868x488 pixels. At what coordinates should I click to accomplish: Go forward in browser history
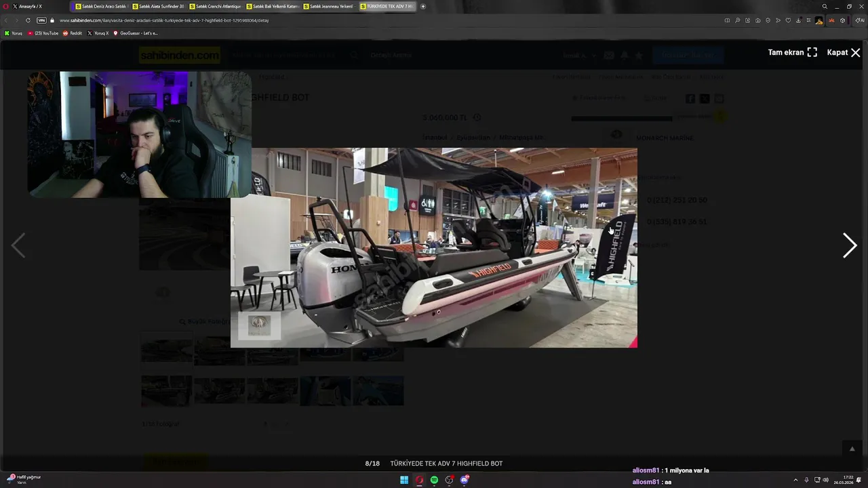coord(16,20)
